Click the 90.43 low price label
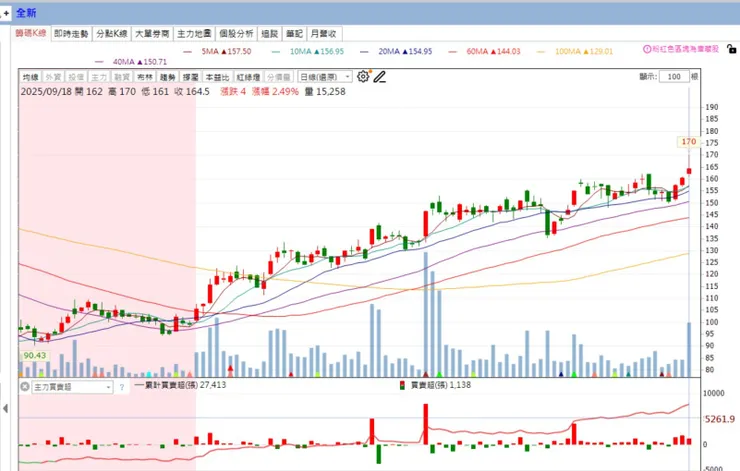Image resolution: width=740 pixels, height=471 pixels. pyautogui.click(x=35, y=355)
